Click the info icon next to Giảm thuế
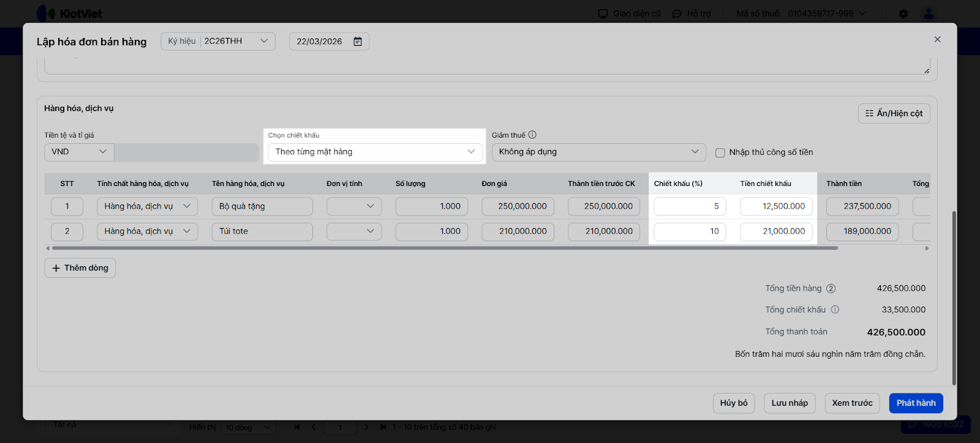This screenshot has height=443, width=980. point(532,135)
